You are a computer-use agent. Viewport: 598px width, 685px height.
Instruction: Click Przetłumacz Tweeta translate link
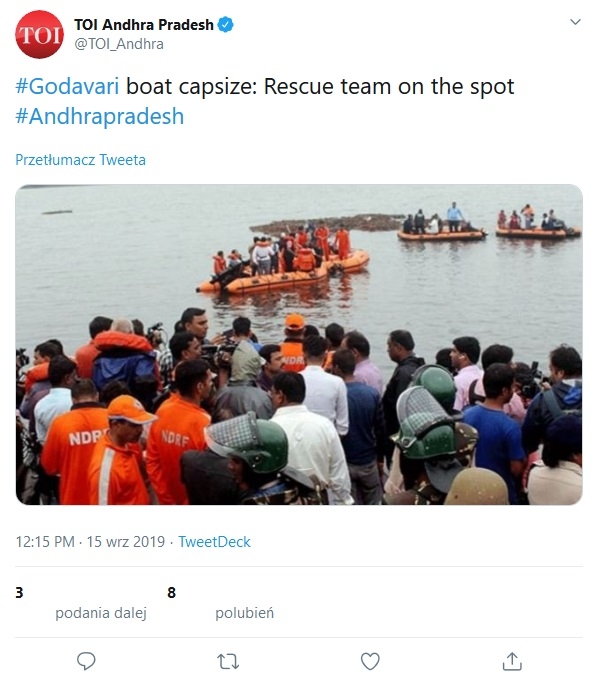point(80,160)
